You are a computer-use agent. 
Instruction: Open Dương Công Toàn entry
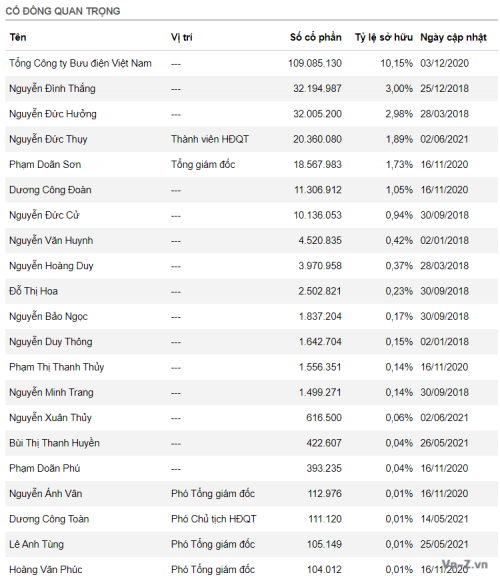(x=49, y=519)
